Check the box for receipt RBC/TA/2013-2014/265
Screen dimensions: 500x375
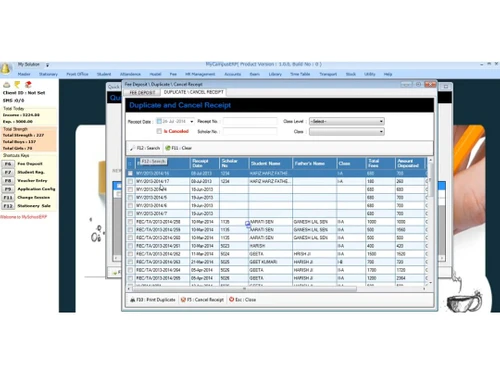coord(130,278)
